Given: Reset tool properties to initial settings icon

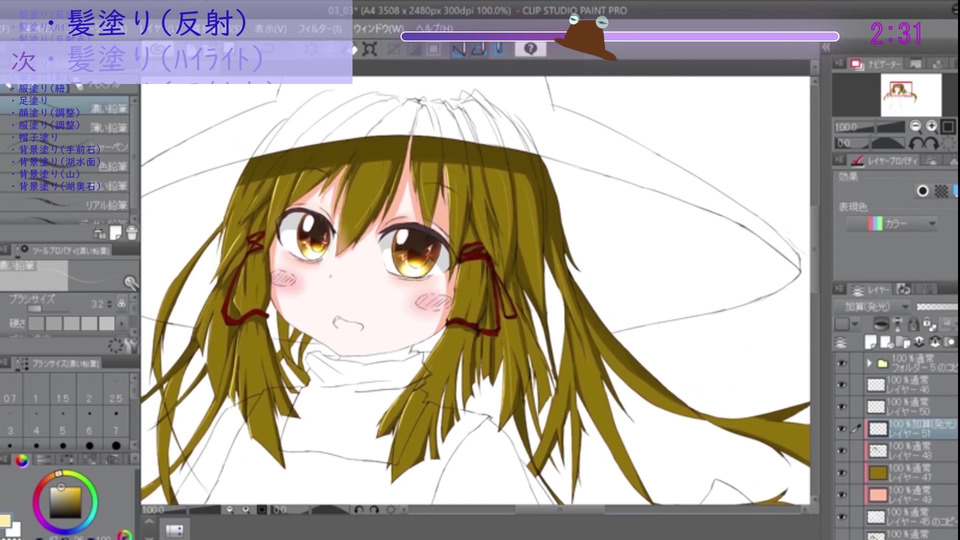Looking at the screenshot, I should pos(115,345).
